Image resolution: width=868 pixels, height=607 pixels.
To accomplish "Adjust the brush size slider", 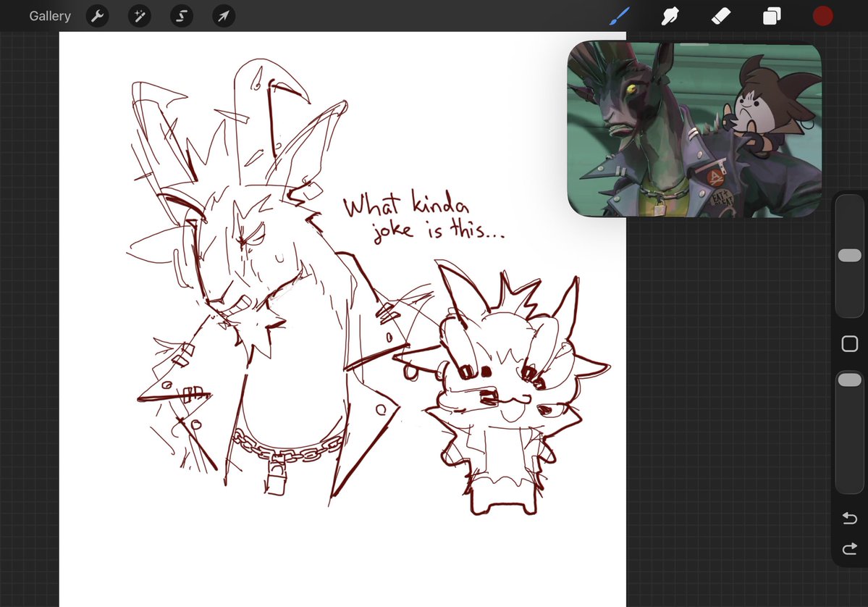I will 850,255.
